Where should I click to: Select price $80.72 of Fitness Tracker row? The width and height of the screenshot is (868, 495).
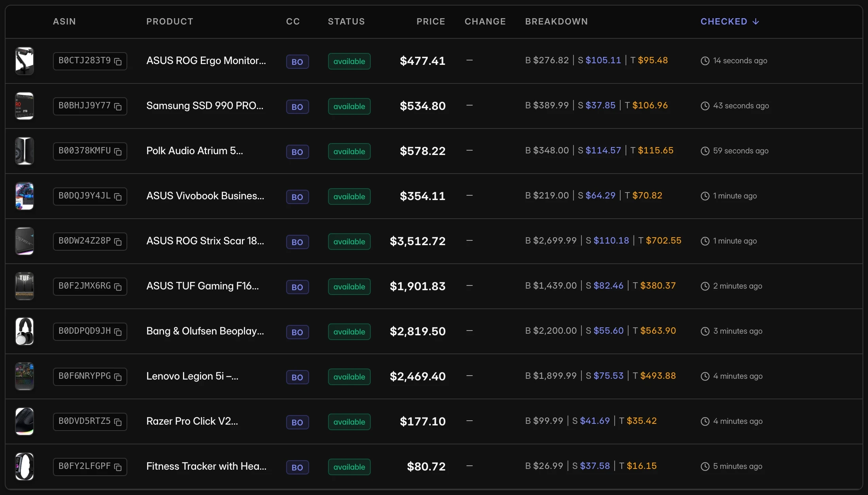pos(426,467)
